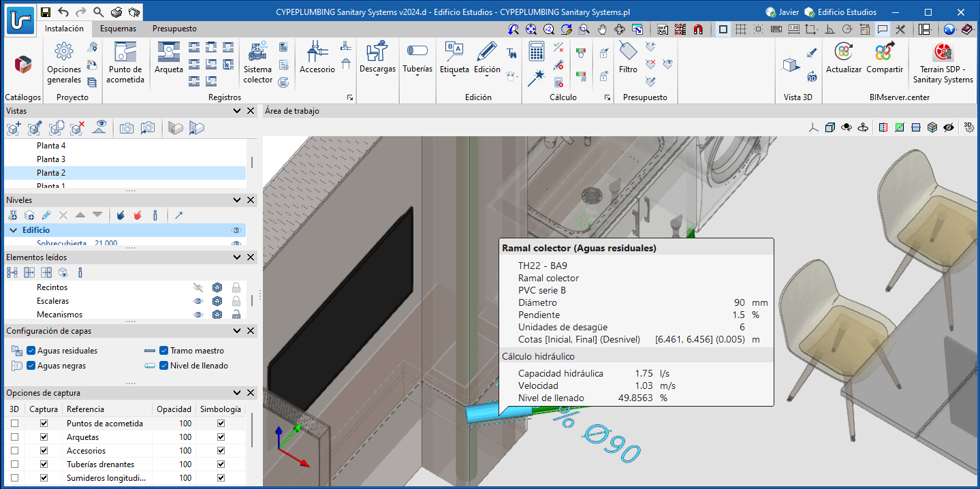Click the Opacidad value for Arquetas
This screenshot has width=980, height=489.
(x=185, y=437)
